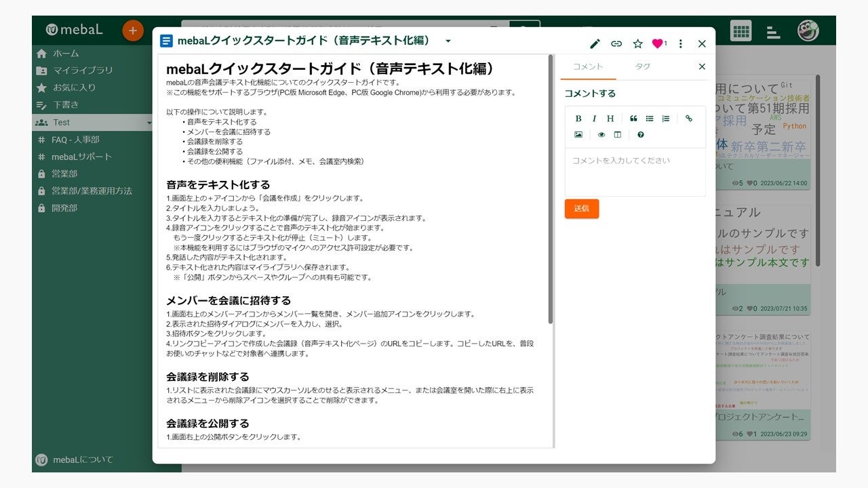This screenshot has width=868, height=488.
Task: Open markdown help question mark icon
Action: pos(641,134)
